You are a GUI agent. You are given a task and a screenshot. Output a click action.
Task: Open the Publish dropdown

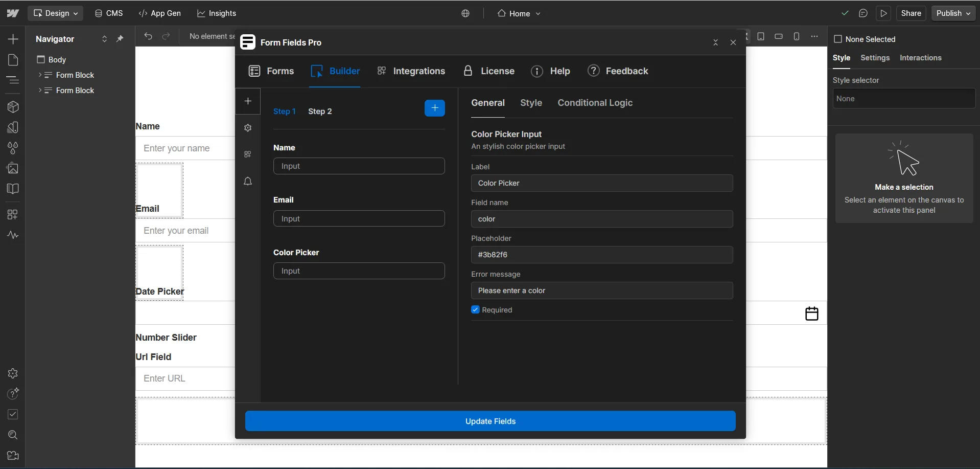click(x=953, y=13)
